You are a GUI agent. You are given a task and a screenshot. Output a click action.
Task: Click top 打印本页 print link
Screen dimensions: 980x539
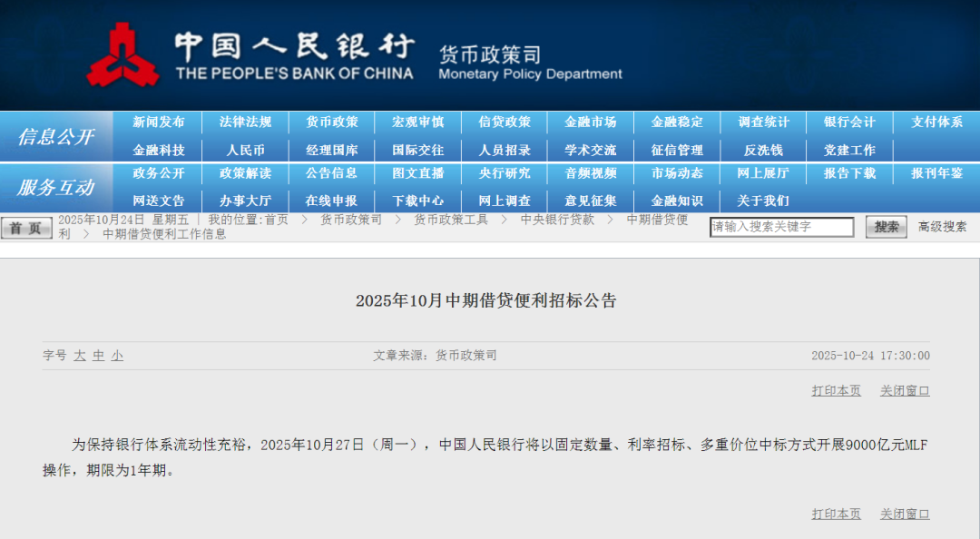pyautogui.click(x=836, y=390)
